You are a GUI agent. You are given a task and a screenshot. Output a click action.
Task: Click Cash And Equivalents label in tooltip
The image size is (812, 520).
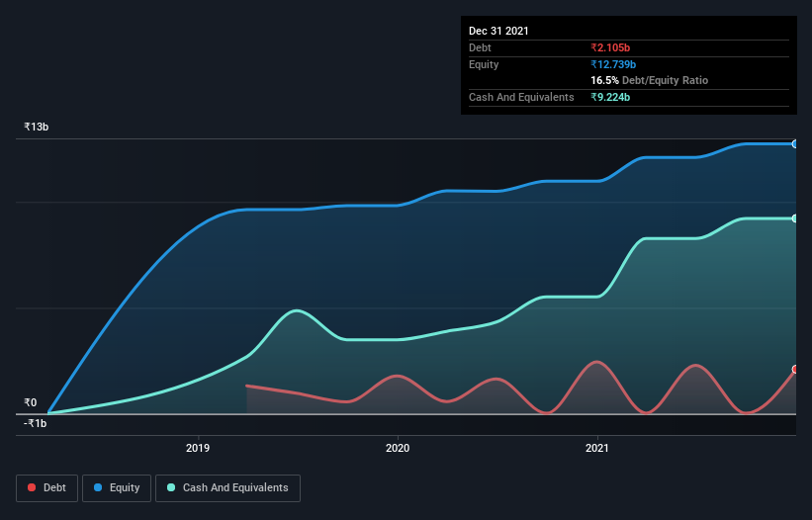(x=521, y=97)
